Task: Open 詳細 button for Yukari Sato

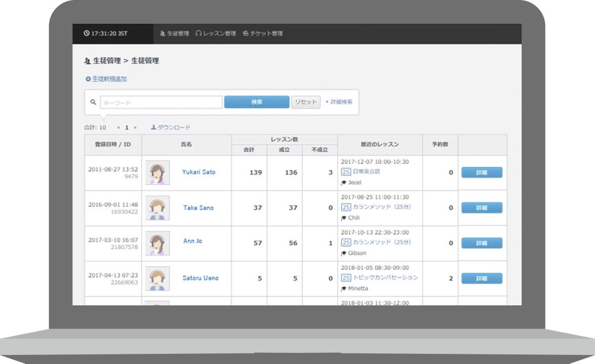Action: click(x=482, y=172)
